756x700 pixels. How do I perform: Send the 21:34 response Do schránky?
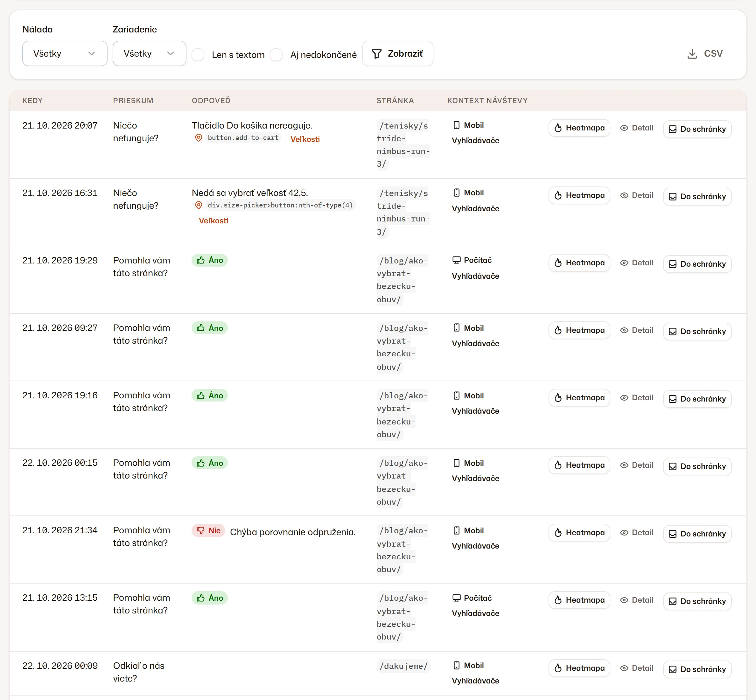pos(697,534)
